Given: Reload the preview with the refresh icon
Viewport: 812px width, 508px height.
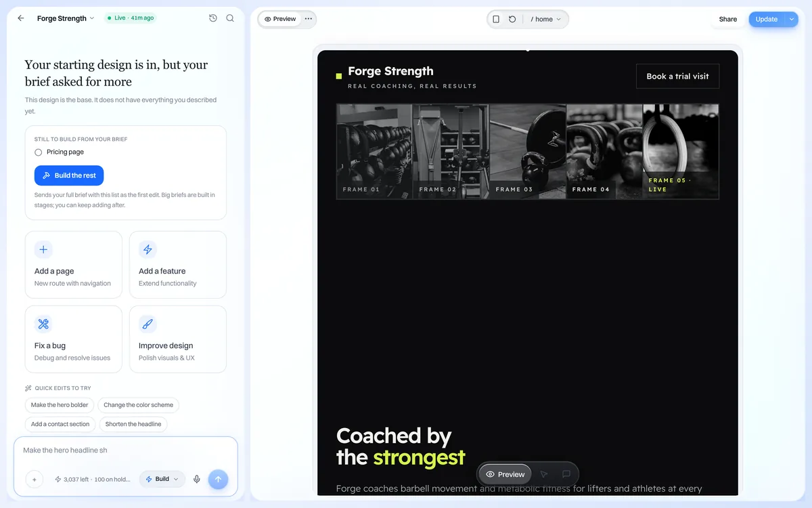Looking at the screenshot, I should (512, 19).
